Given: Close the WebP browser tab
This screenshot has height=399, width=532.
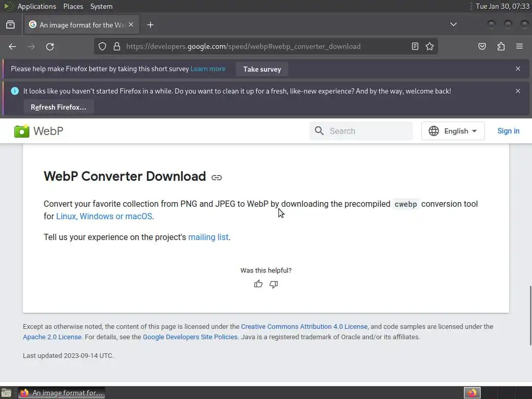Looking at the screenshot, I should point(131,25).
